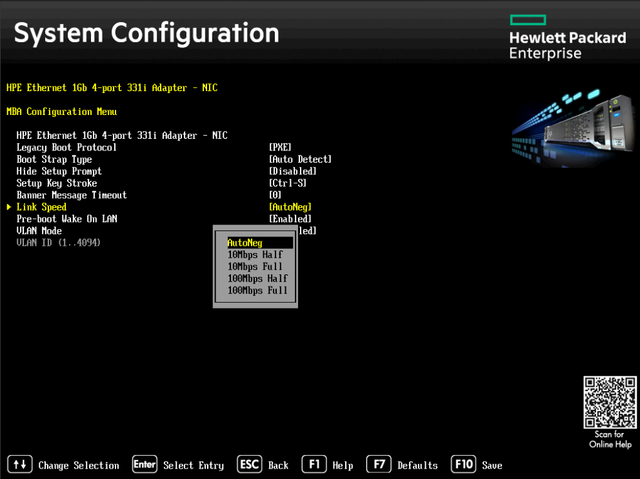Click the System Configuration title
This screenshot has width=640, height=479.
(147, 33)
